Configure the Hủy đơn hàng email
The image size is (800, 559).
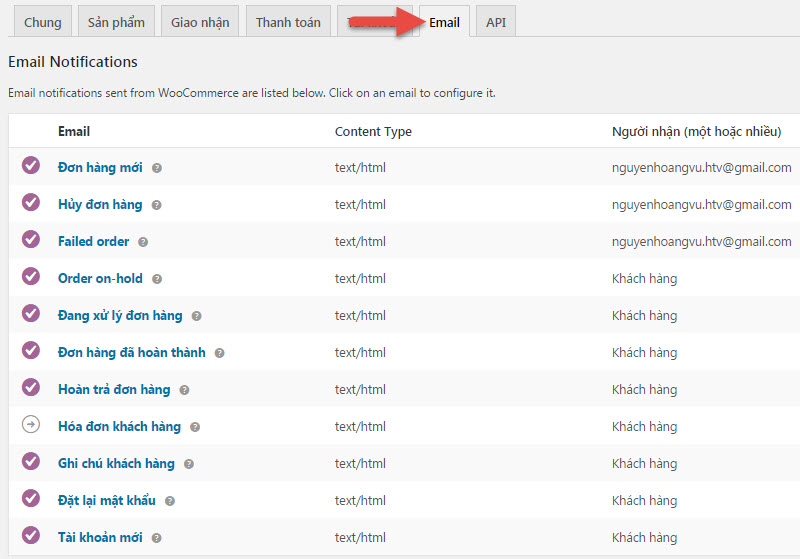pos(100,205)
